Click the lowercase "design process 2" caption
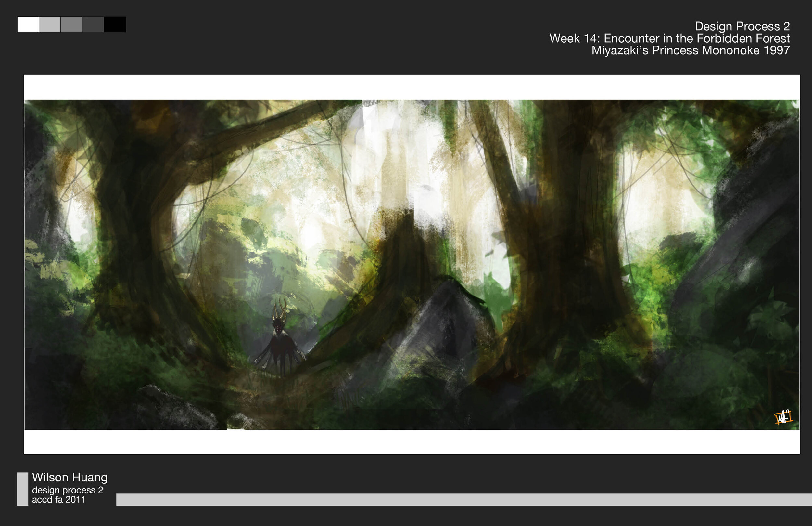Screen dimensions: 812x526 coord(68,490)
